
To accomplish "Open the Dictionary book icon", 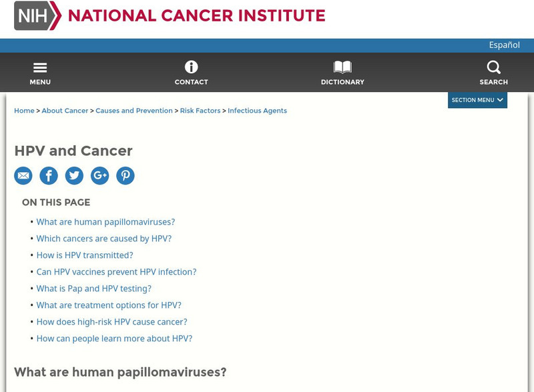I will click(x=342, y=67).
